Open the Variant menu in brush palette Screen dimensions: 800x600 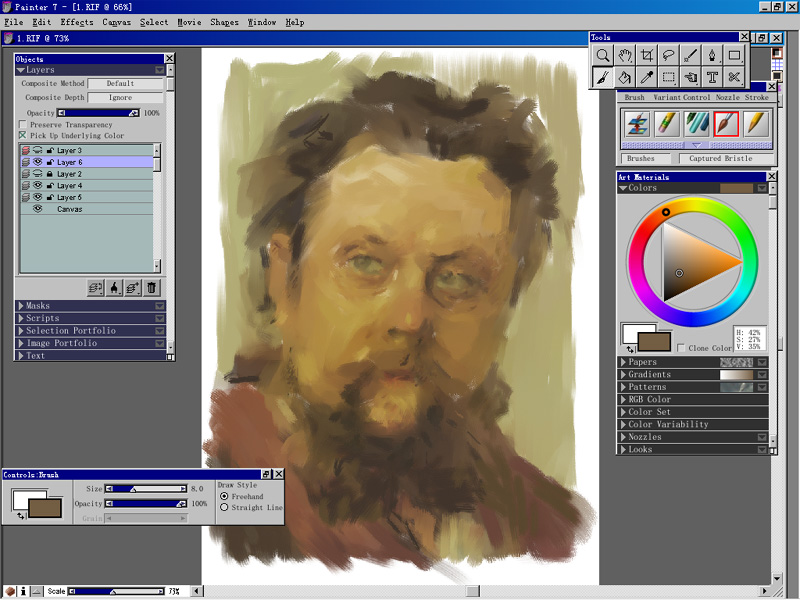667,97
